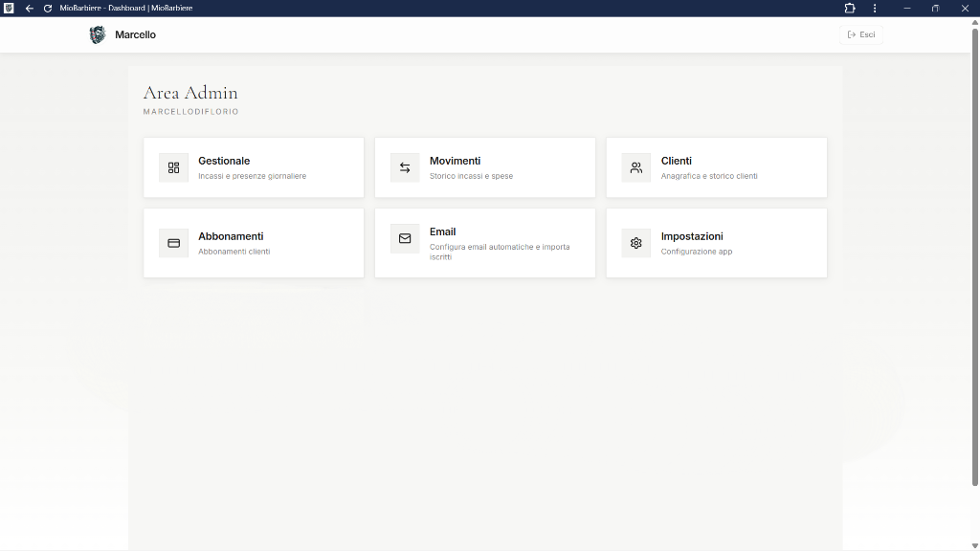Click the 'Area Admin' heading
The image size is (980, 551).
tap(190, 93)
